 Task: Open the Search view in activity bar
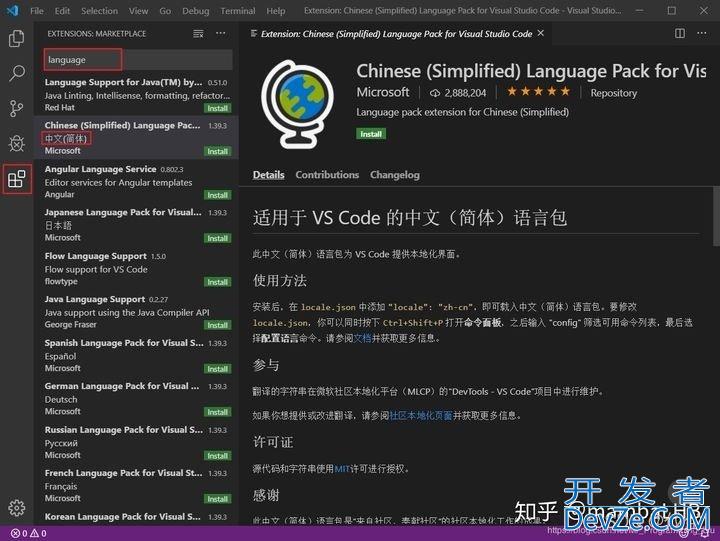17,73
